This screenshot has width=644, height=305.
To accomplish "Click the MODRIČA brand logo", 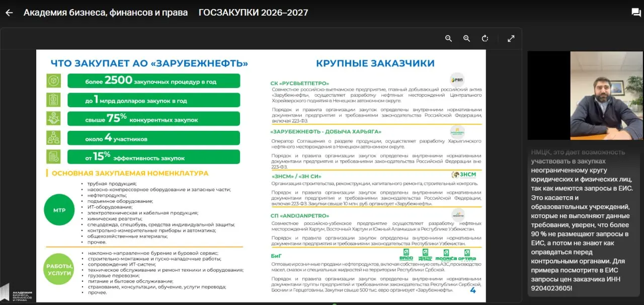I will click(x=446, y=255).
